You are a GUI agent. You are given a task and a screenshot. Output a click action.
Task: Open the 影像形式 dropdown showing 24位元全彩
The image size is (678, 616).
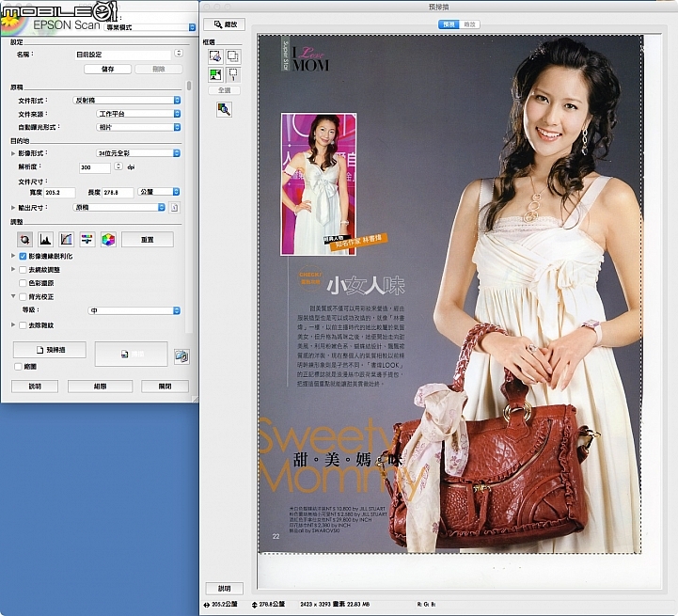[x=138, y=153]
